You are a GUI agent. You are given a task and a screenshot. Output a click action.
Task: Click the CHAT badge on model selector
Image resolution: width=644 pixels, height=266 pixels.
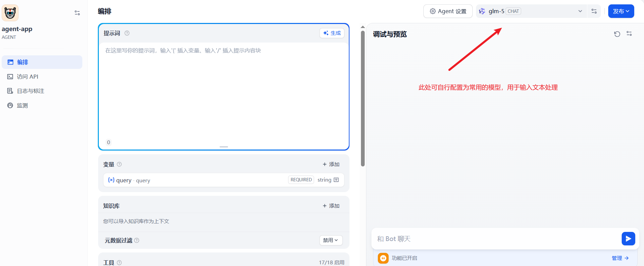[513, 11]
